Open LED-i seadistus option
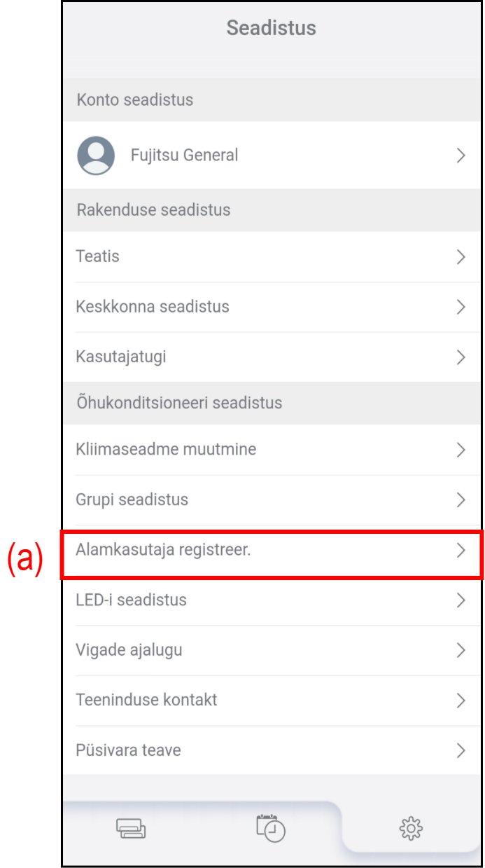The height and width of the screenshot is (868, 485). tap(131, 600)
